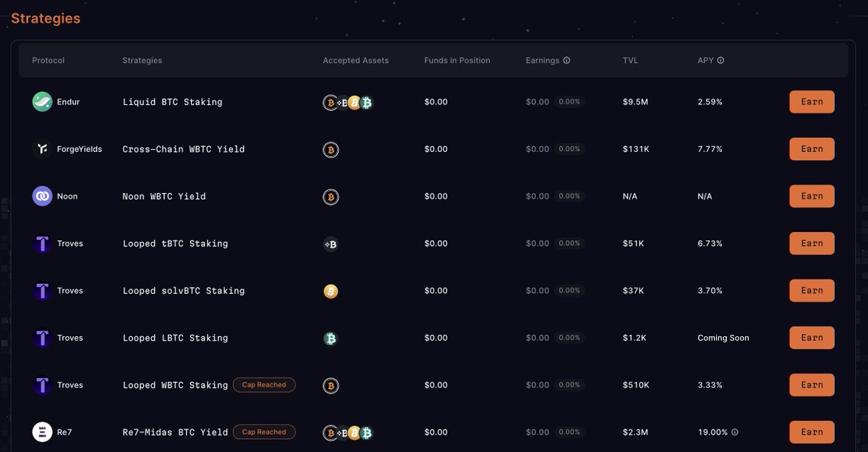Click the Re7-Midas BTC Yield strategy name

[x=175, y=432]
